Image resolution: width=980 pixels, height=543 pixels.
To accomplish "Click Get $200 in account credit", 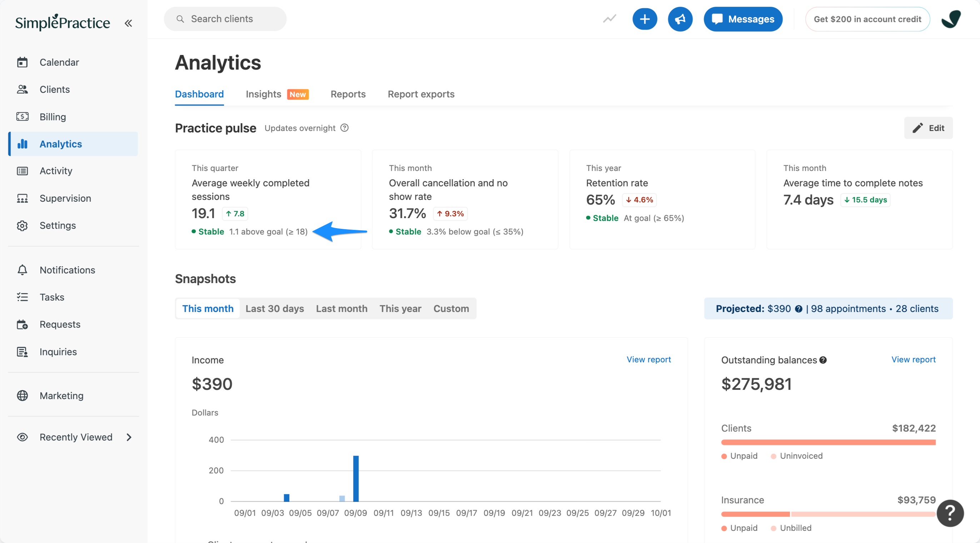I will click(x=867, y=19).
